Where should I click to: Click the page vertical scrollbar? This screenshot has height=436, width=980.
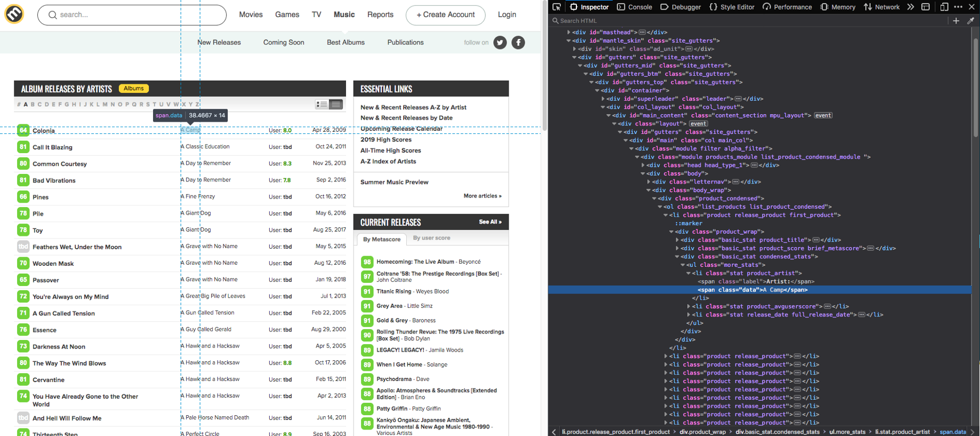pos(544,65)
